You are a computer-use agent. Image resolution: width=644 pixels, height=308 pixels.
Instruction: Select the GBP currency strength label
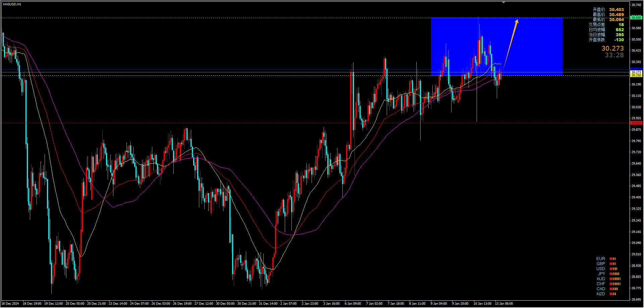600,264
